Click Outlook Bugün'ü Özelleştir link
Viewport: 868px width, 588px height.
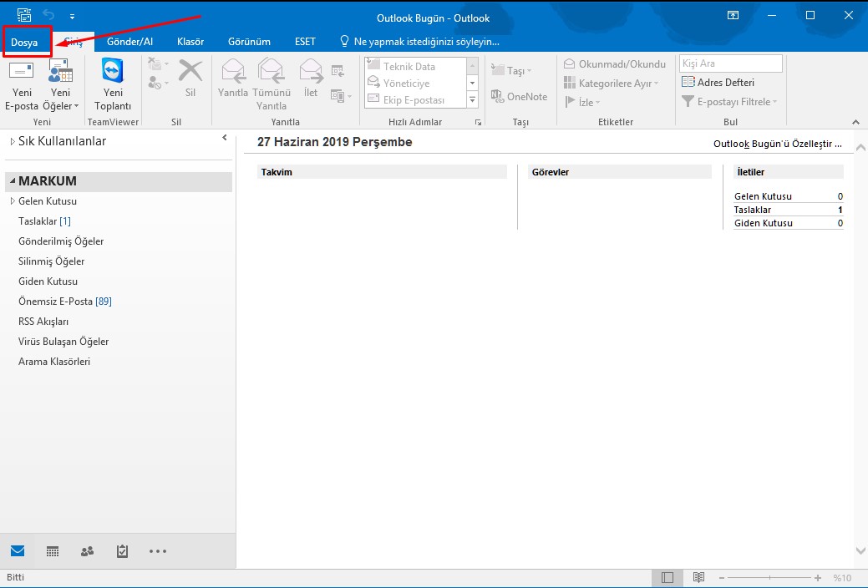click(x=777, y=144)
